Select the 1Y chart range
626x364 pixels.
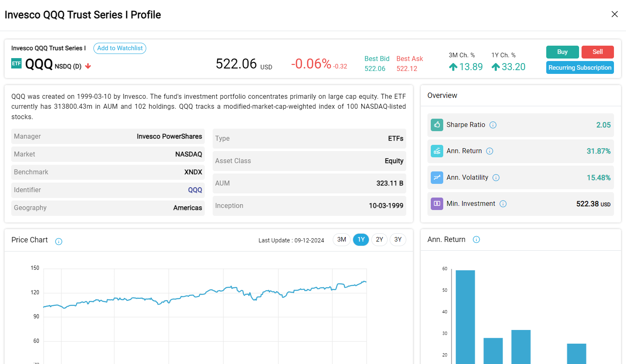pyautogui.click(x=361, y=239)
